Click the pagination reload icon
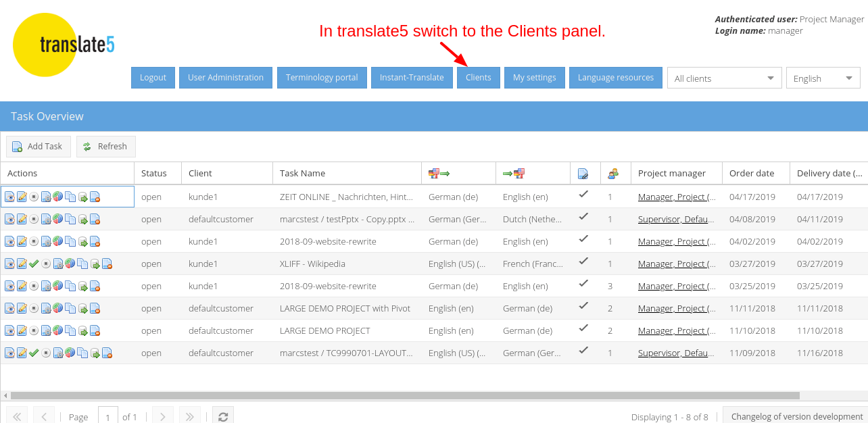This screenshot has width=868, height=423. [223, 417]
